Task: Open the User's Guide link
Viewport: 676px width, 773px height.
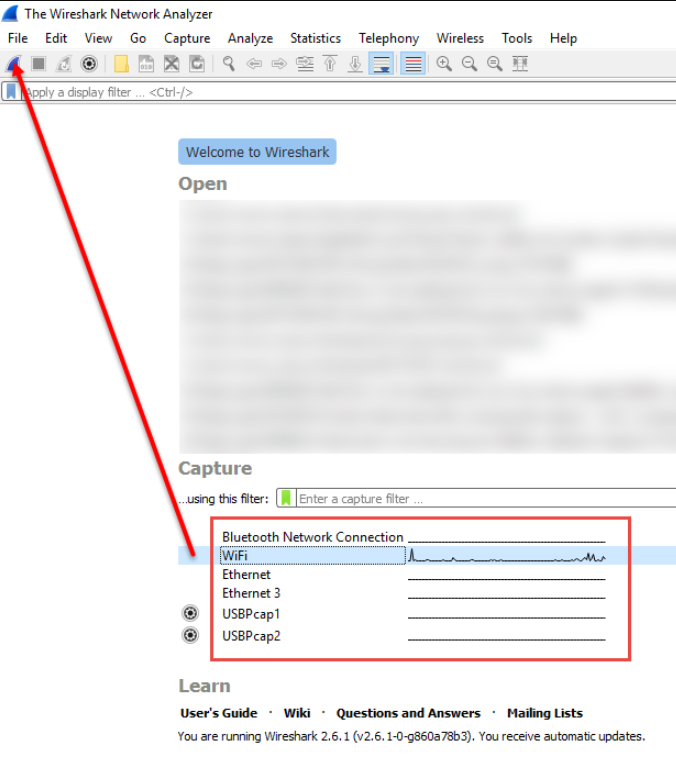Action: 218,713
